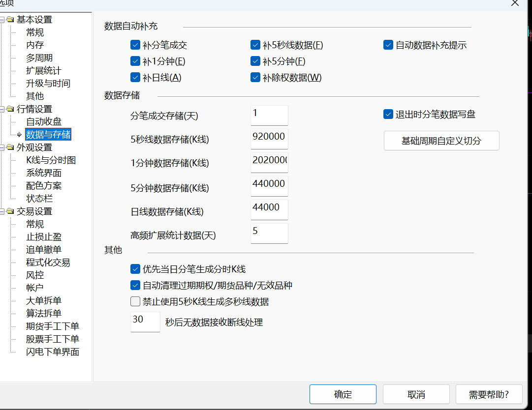Click the 基本设置 tree label

point(34,20)
